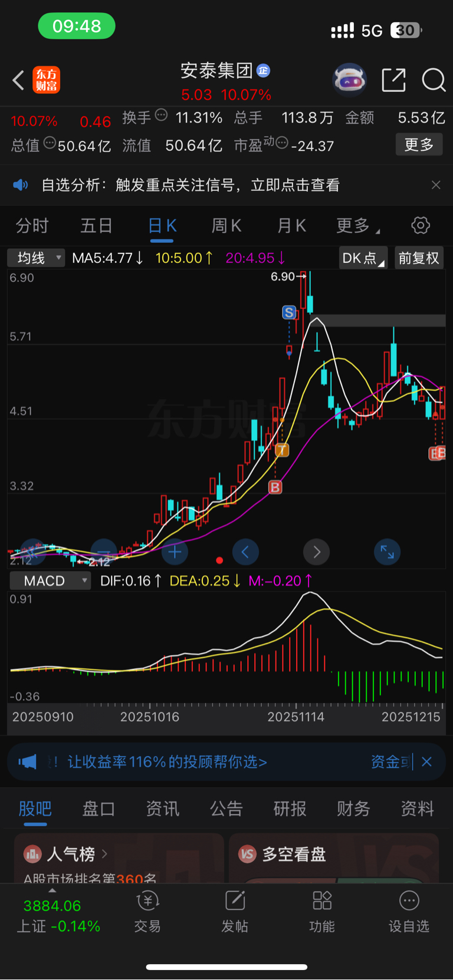The image size is (453, 980).
Task: Open the 资讯 tab
Action: pos(162,809)
